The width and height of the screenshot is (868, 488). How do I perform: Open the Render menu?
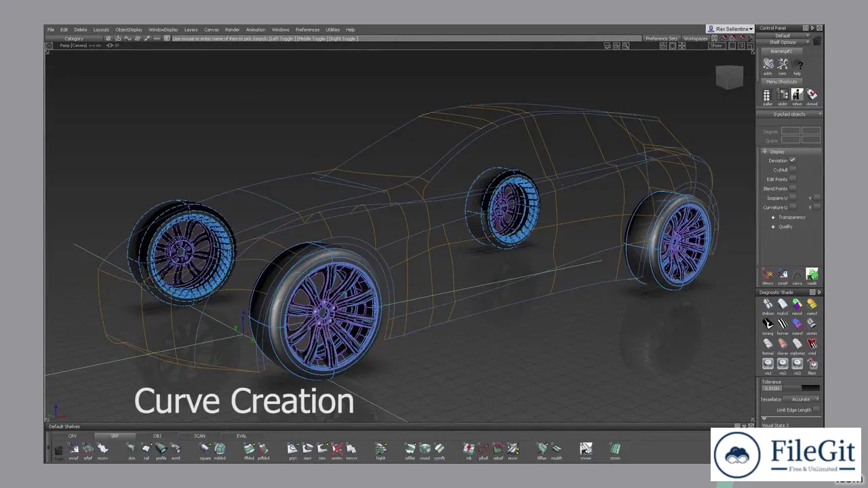233,30
